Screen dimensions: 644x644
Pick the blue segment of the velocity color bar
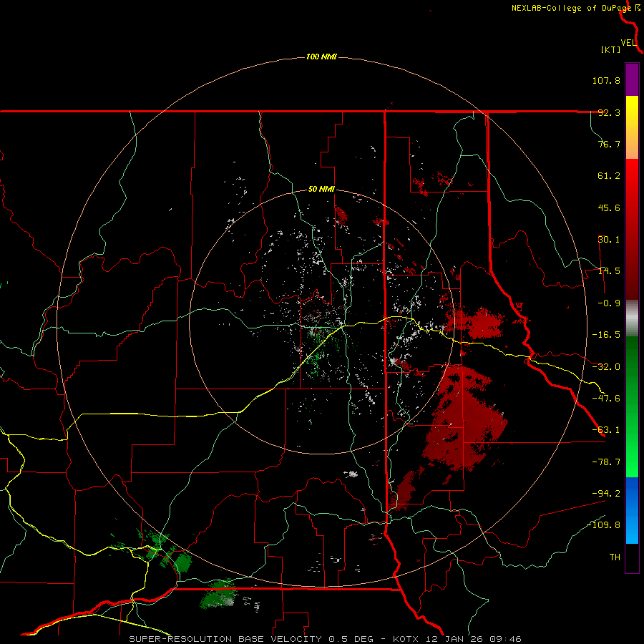click(632, 510)
